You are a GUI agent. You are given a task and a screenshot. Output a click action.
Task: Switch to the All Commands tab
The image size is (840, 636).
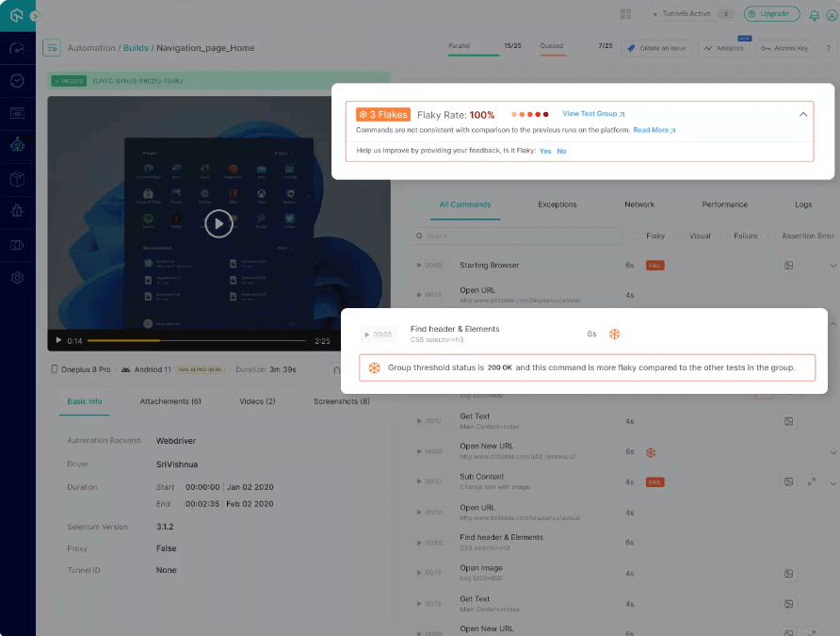point(465,204)
